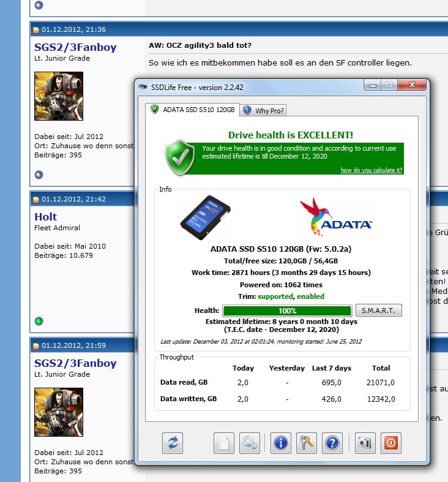448x482 pixels.
Task: Open SGS2/3Fanboy profile link in 21:36 post
Action: [75, 47]
